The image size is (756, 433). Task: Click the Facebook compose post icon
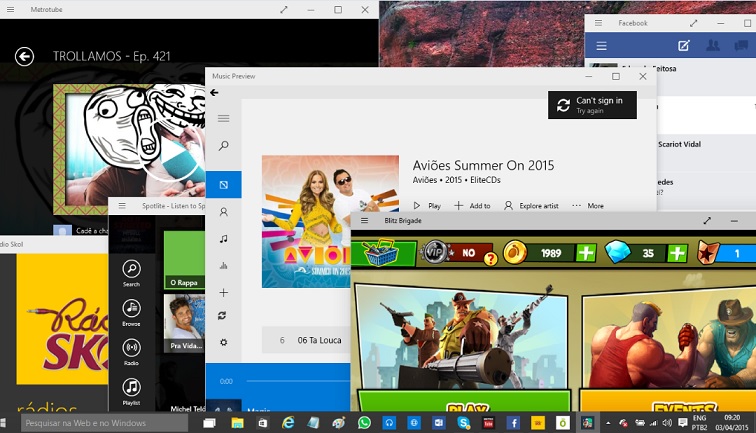684,46
